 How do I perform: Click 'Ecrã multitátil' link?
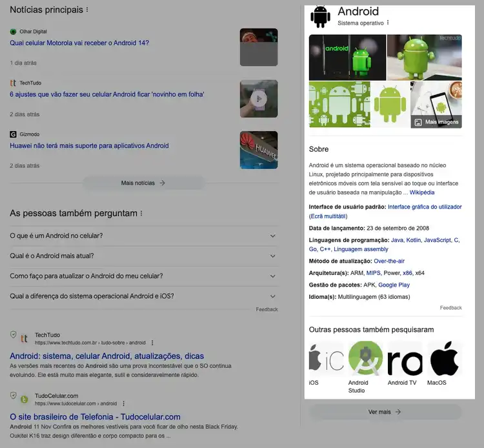tap(328, 216)
